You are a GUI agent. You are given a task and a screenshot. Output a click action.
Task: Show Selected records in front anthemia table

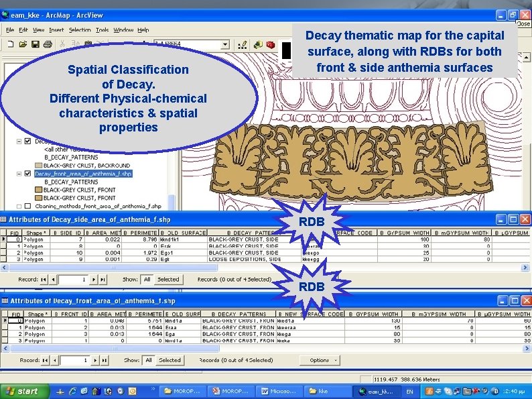click(170, 360)
